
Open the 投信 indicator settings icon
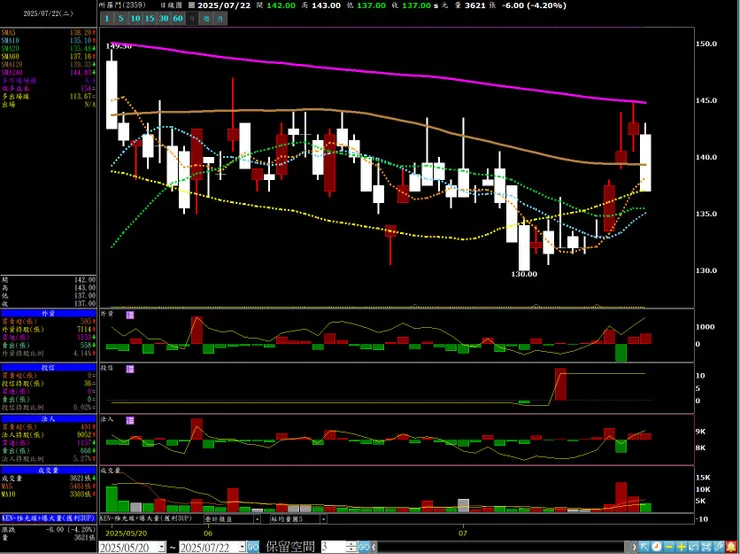click(x=130, y=369)
